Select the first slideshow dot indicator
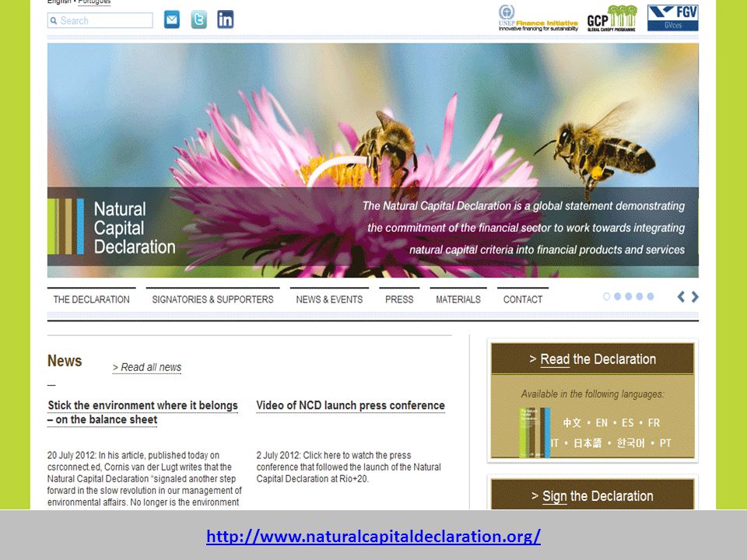This screenshot has height=560, width=747. [x=606, y=296]
